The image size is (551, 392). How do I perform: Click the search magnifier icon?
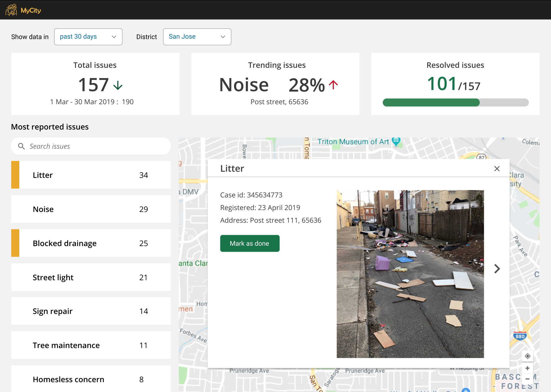pyautogui.click(x=21, y=146)
